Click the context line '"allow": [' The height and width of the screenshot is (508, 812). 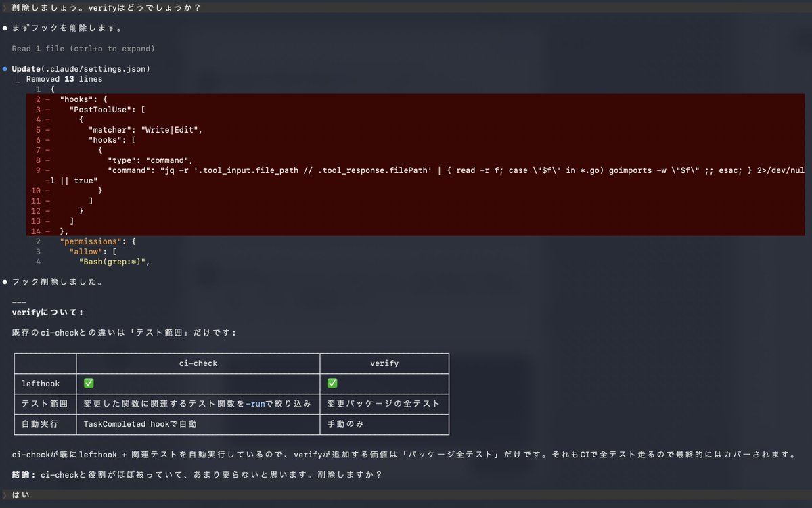[x=93, y=252]
